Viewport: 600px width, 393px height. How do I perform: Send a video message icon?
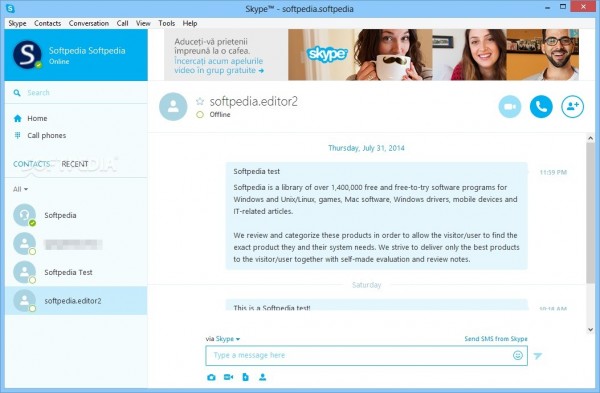tap(228, 377)
